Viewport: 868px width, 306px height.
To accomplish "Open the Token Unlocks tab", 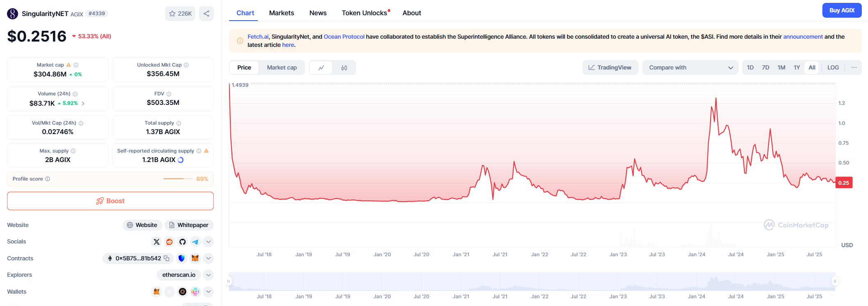I will tap(364, 13).
